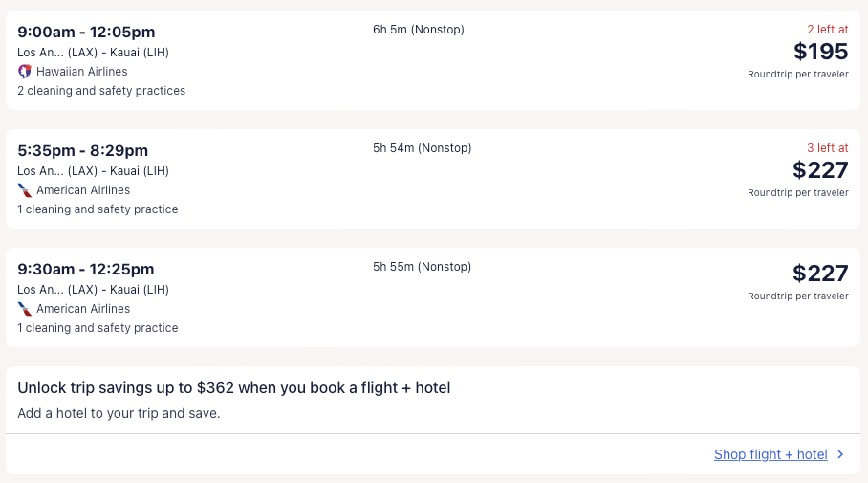Screen dimensions: 868x483
Task: Click the $227 price with 3 left
Action: (x=820, y=170)
